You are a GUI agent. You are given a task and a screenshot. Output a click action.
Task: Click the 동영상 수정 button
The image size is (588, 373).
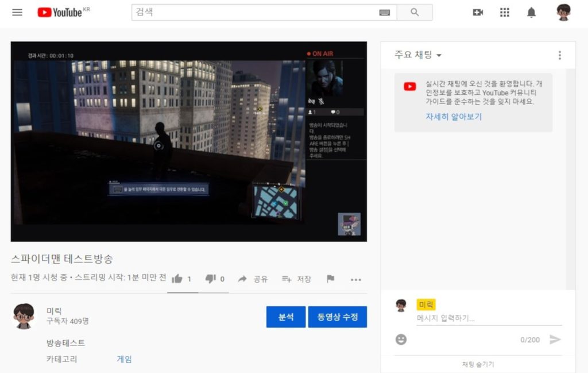[338, 317]
